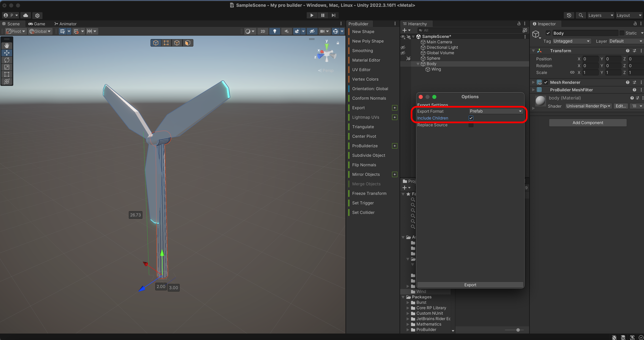Toggle the Static checkbox for Body
This screenshot has width=644, height=340.
(x=622, y=33)
